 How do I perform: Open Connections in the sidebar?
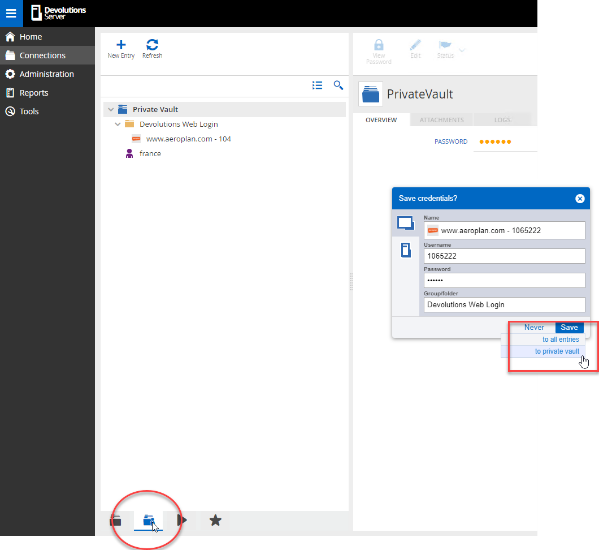[x=47, y=55]
